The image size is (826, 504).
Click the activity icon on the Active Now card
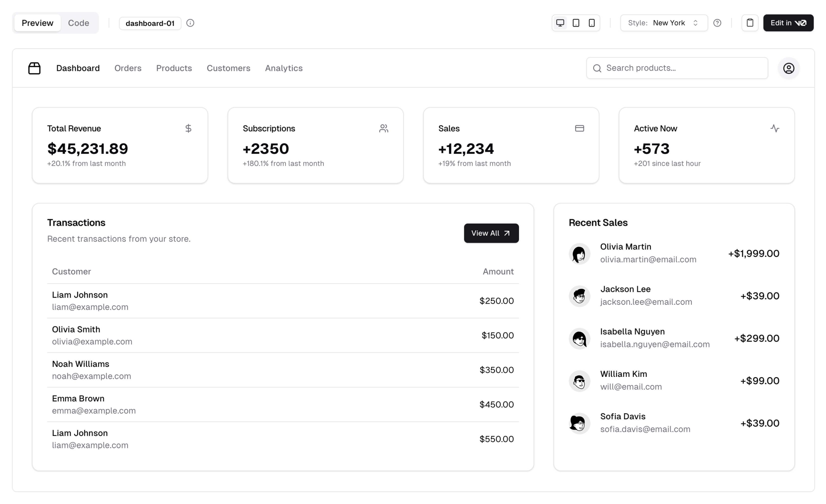point(775,128)
